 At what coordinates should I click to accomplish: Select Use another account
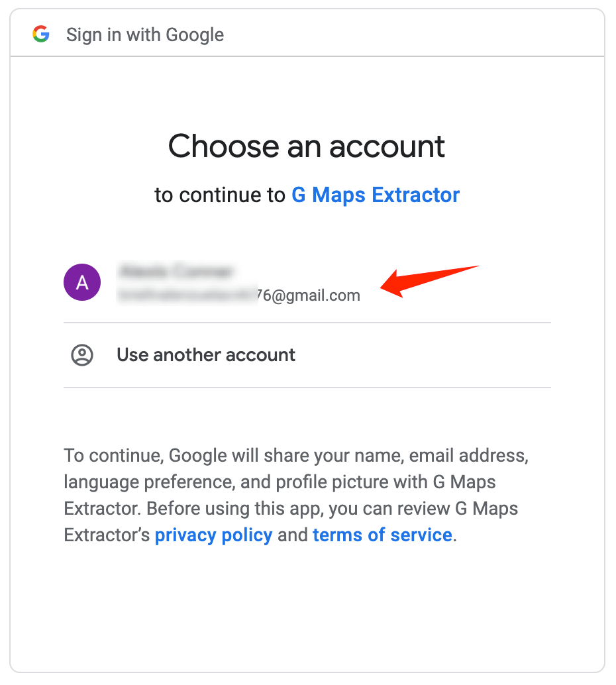click(307, 355)
